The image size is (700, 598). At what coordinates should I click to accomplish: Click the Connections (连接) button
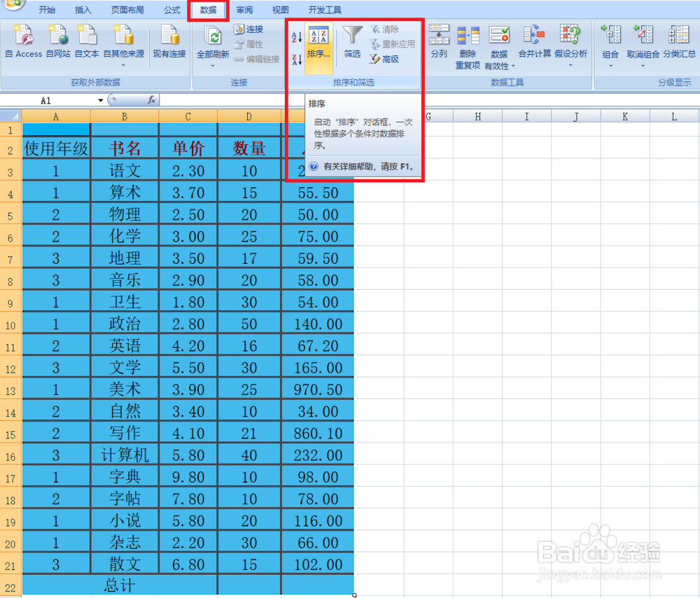coord(249,29)
